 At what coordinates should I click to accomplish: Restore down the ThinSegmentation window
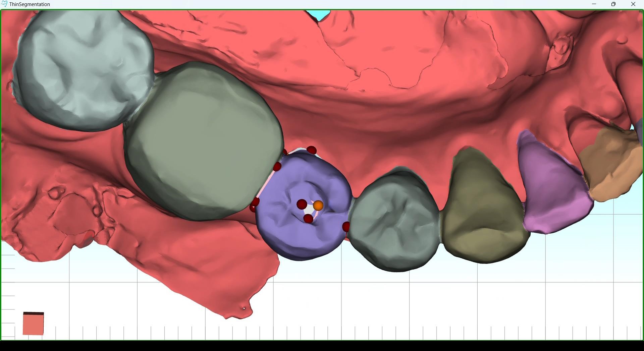point(613,4)
